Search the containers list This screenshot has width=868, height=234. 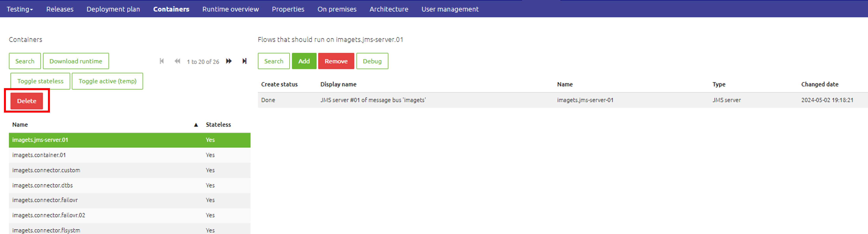[x=25, y=61]
